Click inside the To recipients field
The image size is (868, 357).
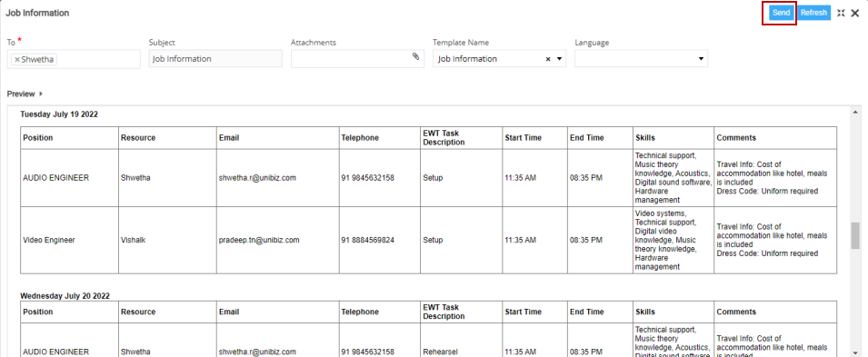pyautogui.click(x=74, y=59)
